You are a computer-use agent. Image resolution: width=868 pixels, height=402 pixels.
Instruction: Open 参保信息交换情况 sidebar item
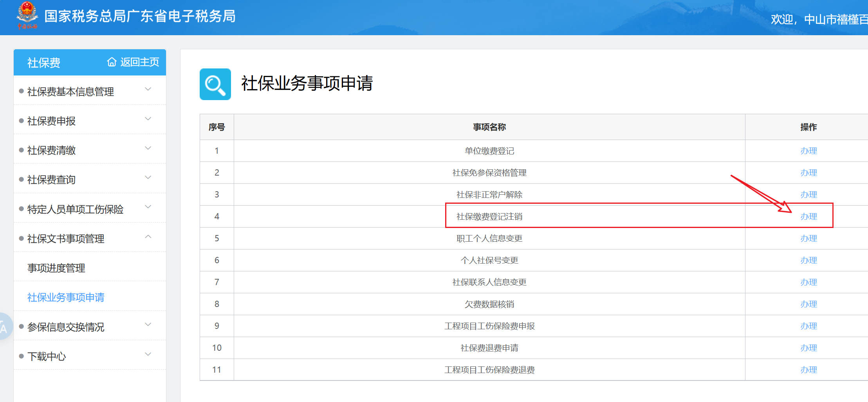tap(66, 327)
